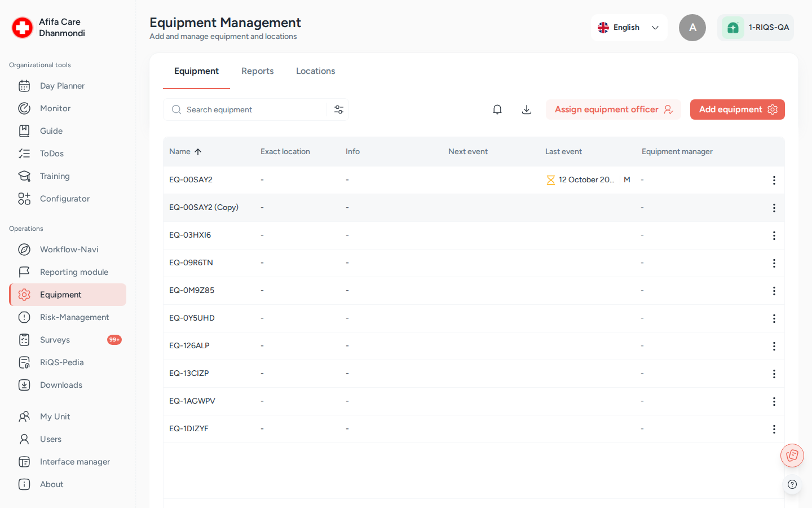Click Add equipment button
812x508 pixels.
click(x=738, y=110)
